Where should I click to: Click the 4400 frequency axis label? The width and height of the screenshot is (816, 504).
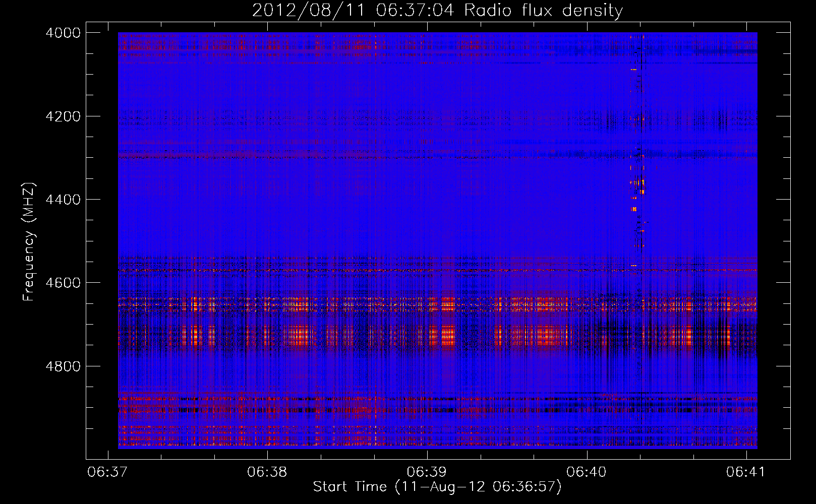[63, 200]
